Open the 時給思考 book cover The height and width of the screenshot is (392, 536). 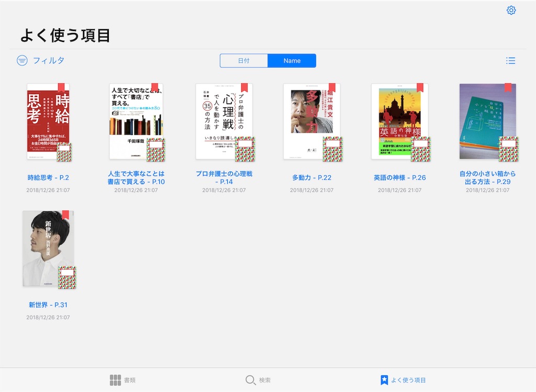tap(48, 121)
